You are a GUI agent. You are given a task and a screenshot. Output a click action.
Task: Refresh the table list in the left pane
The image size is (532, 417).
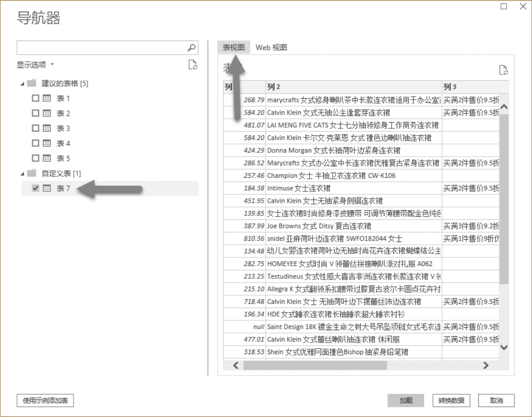193,65
